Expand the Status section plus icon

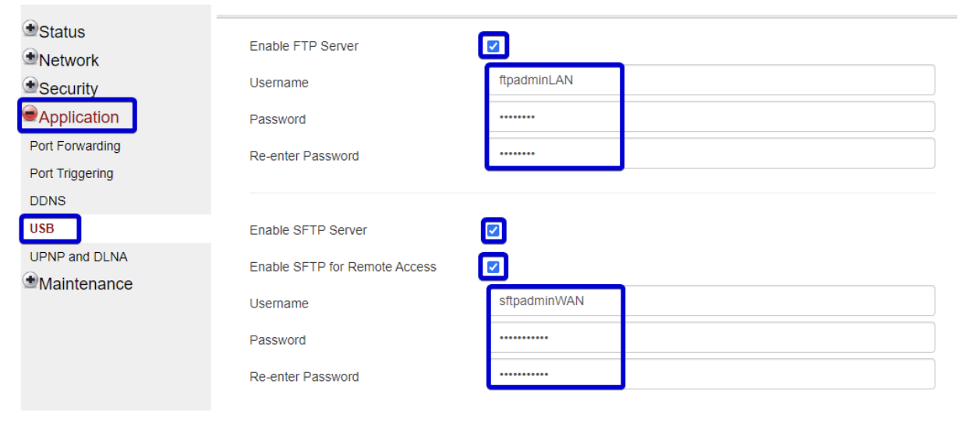[30, 29]
